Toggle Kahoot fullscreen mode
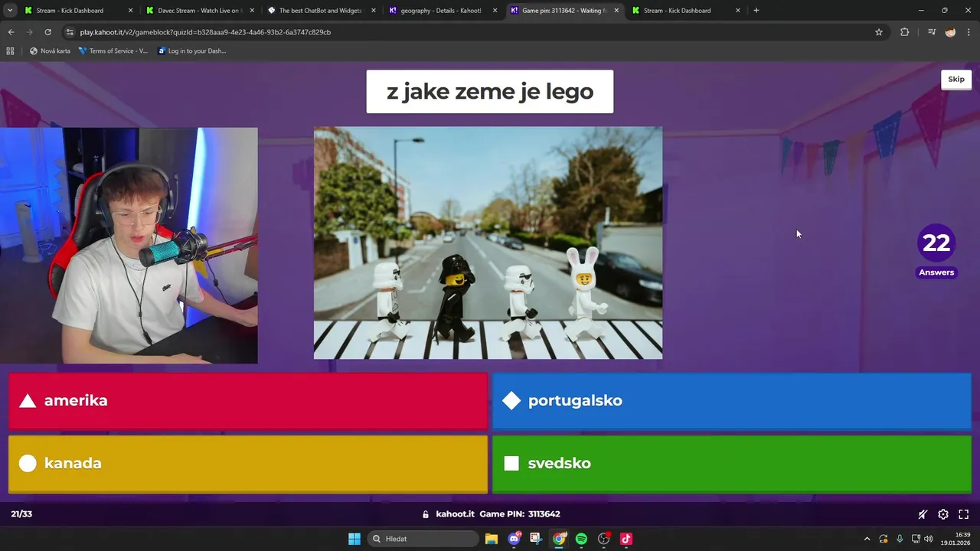980x551 pixels. [x=964, y=514]
